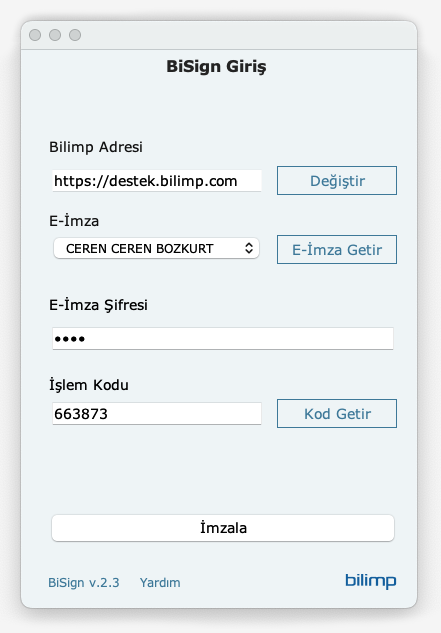The width and height of the screenshot is (441, 633).
Task: Focus the E-İmza Şifresi password field
Action: pos(223,338)
